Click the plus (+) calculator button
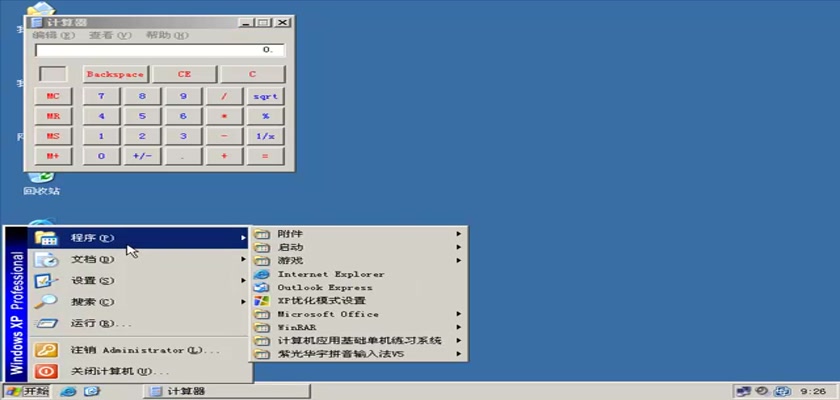Screen dimensions: 840x400 [224, 156]
